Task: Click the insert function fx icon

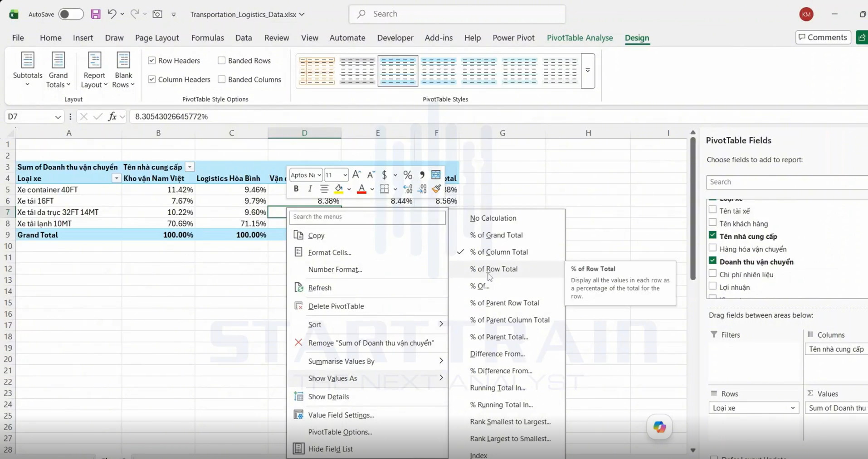Action: pyautogui.click(x=112, y=116)
